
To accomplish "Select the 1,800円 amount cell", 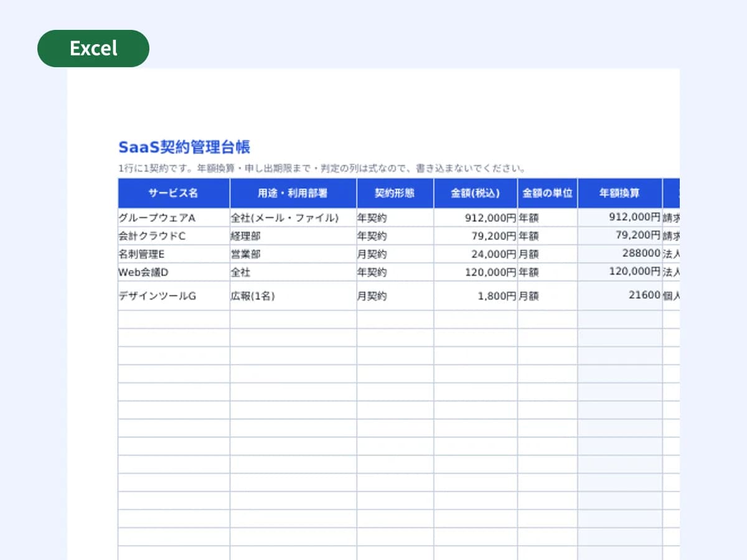I will tap(476, 296).
